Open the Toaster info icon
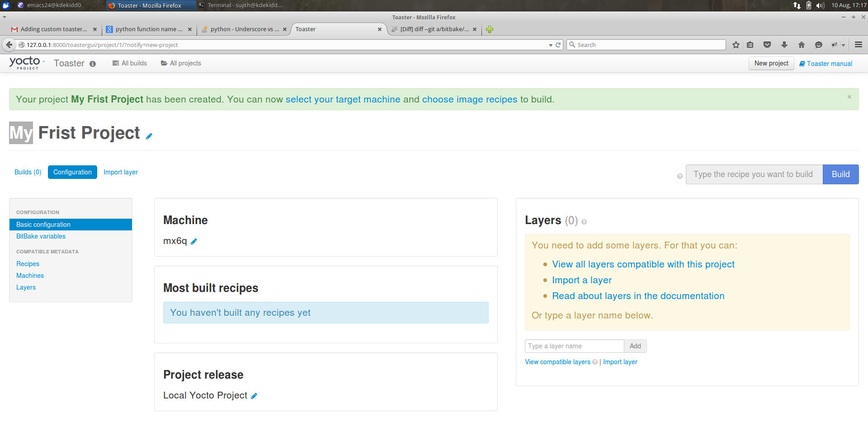The image size is (868, 431). pos(93,64)
